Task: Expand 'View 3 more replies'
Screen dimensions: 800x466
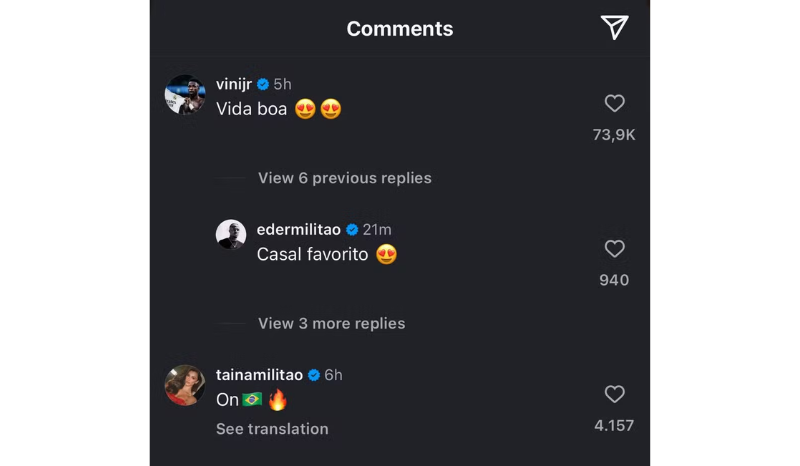Action: (331, 323)
